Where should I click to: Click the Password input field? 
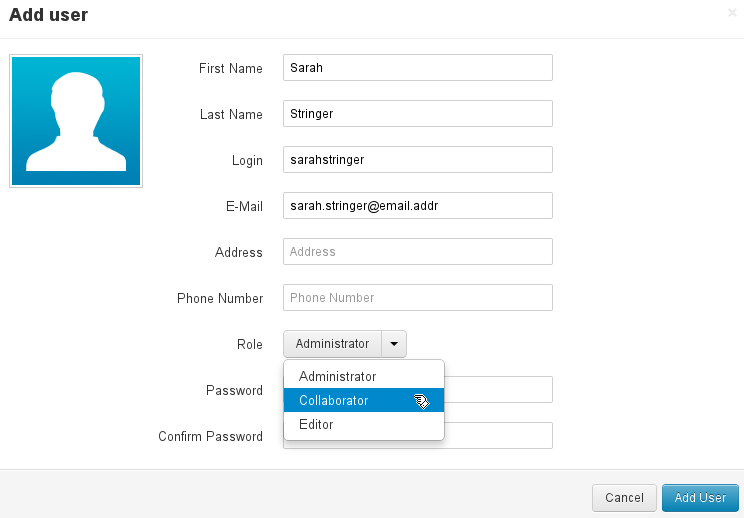498,390
